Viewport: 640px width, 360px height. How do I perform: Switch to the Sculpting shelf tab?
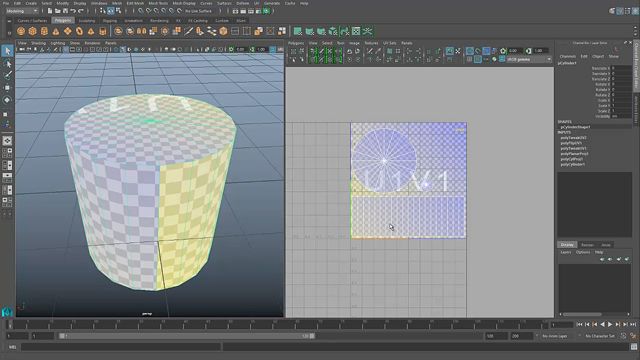87,20
